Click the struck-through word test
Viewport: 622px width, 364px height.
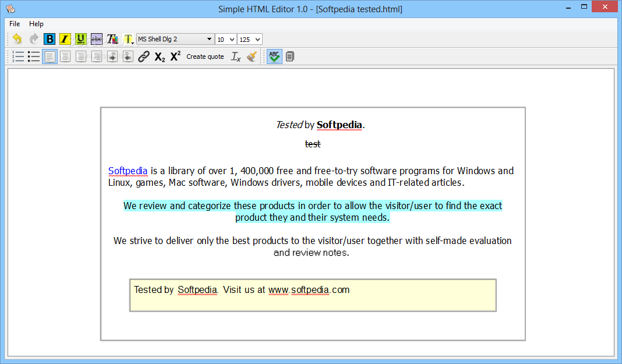click(313, 144)
